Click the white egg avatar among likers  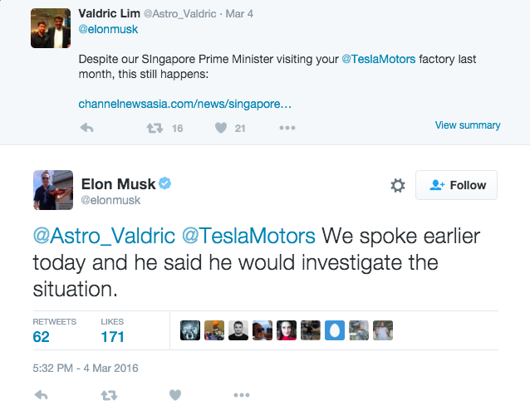(335, 330)
